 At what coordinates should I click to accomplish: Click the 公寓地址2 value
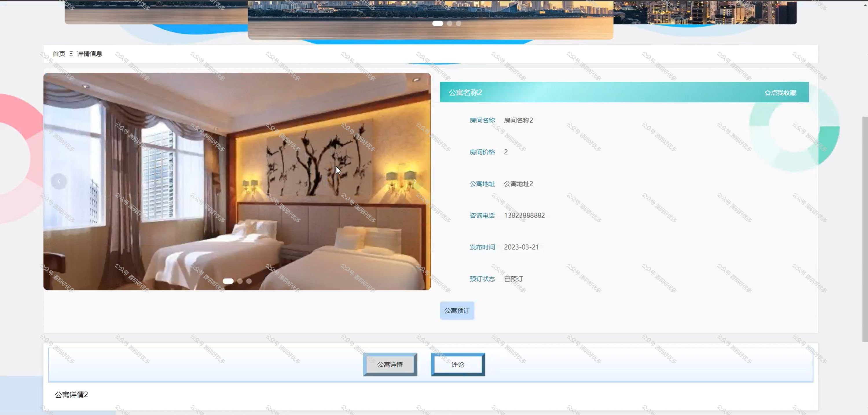[x=519, y=184]
